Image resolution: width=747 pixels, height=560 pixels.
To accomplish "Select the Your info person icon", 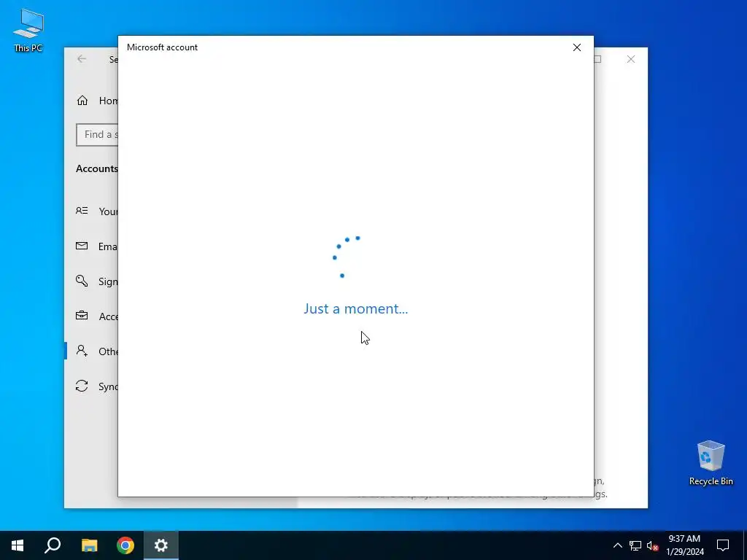I will click(x=82, y=211).
